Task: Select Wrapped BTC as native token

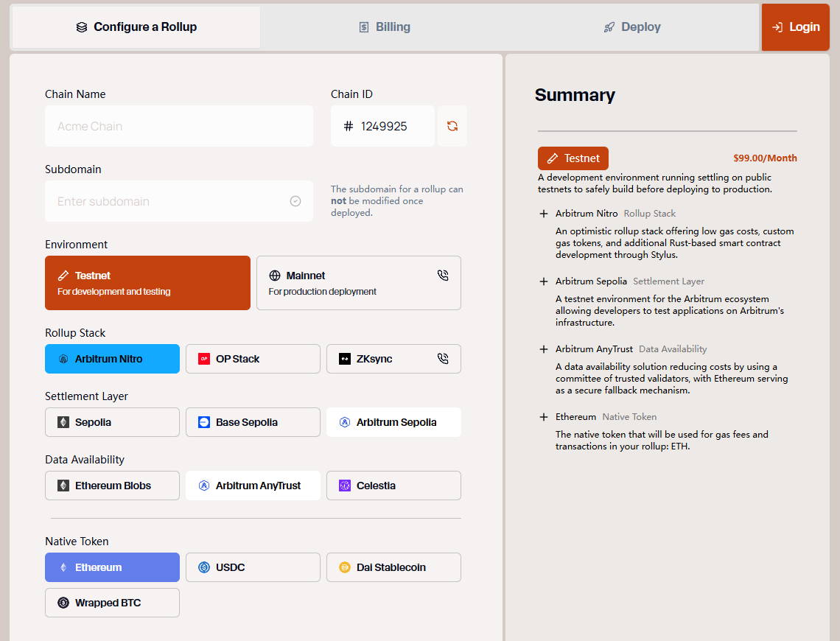Action: pyautogui.click(x=113, y=603)
